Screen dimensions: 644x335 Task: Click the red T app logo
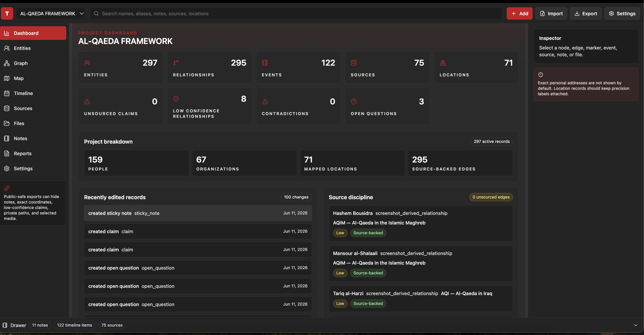pyautogui.click(x=7, y=13)
